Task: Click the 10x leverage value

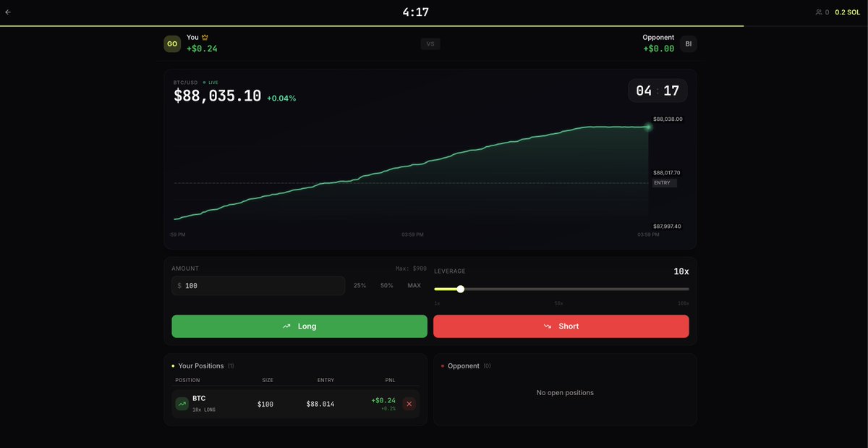Action: click(x=681, y=271)
